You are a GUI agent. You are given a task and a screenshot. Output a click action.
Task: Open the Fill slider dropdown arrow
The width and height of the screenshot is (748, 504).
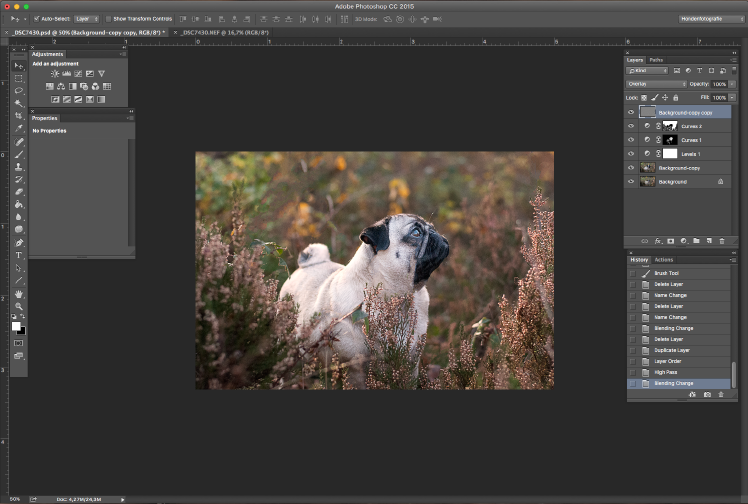(x=732, y=98)
